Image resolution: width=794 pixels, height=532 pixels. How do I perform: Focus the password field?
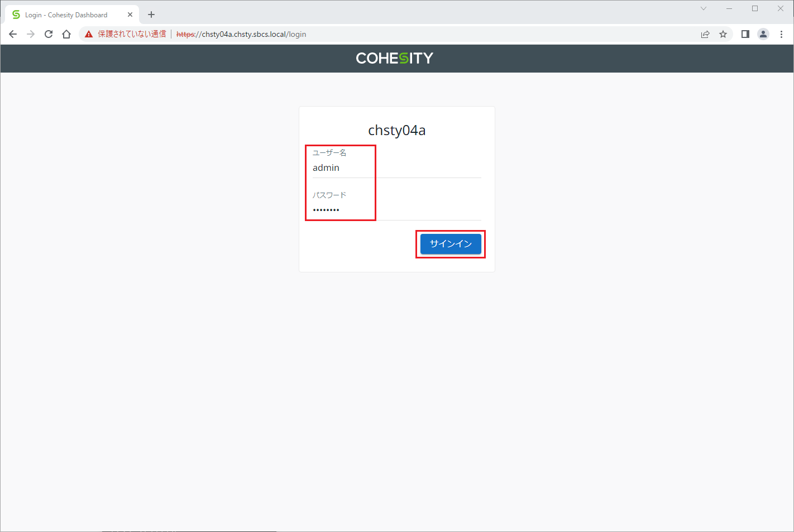(x=397, y=210)
